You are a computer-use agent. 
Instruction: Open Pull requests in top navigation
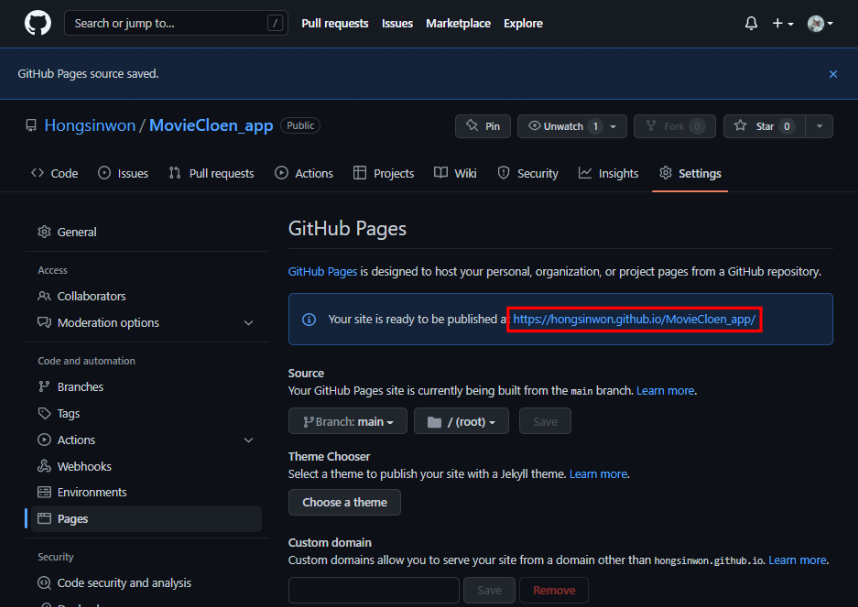pos(334,24)
